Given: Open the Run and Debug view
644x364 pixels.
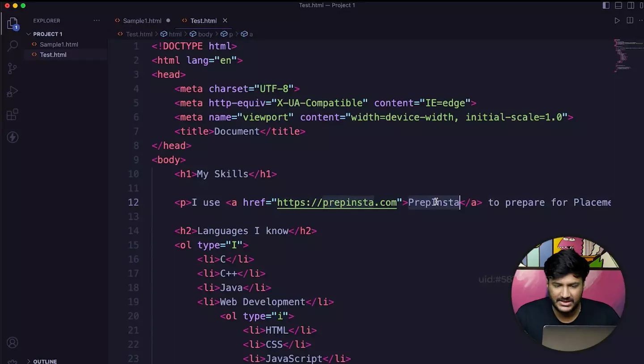Looking at the screenshot, I should pyautogui.click(x=13, y=92).
